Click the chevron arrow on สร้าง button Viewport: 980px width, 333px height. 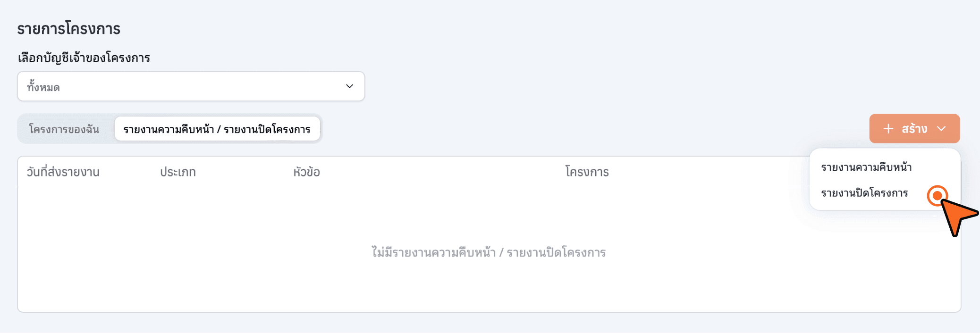pyautogui.click(x=941, y=129)
